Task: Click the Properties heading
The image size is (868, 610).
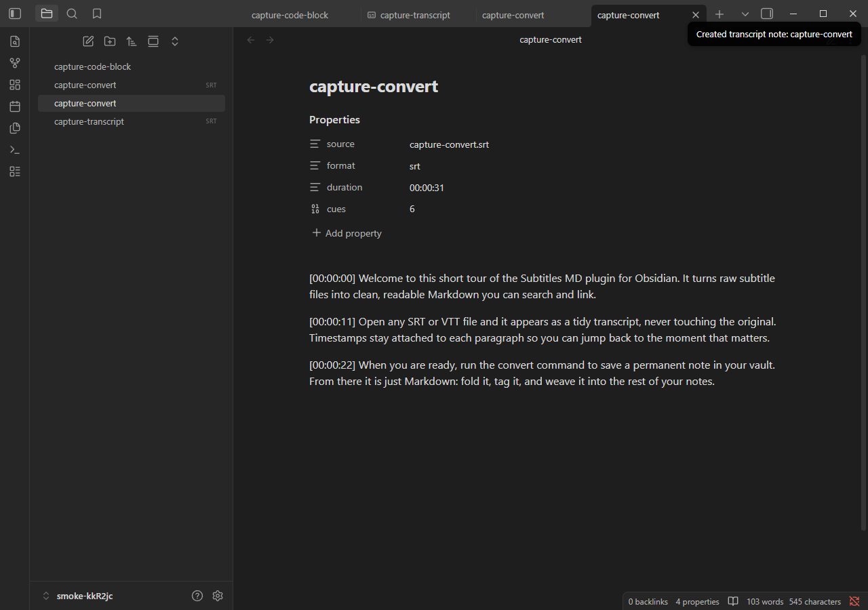Action: click(x=334, y=120)
